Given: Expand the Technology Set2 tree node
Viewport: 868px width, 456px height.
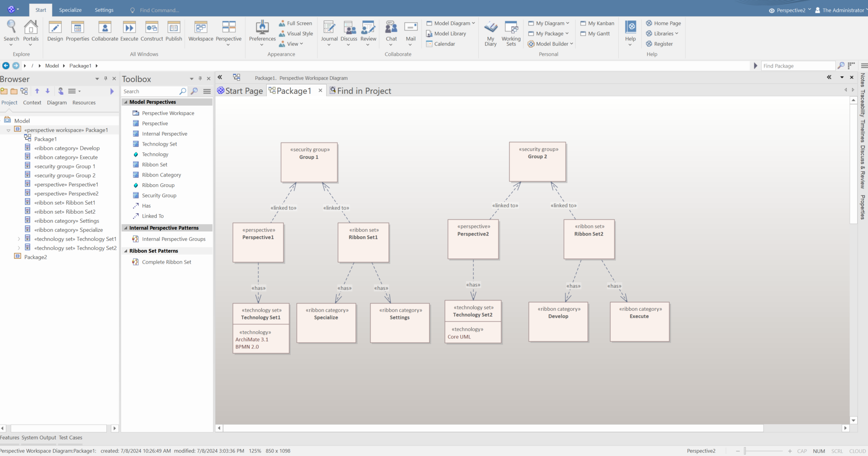Looking at the screenshot, I should [x=19, y=248].
